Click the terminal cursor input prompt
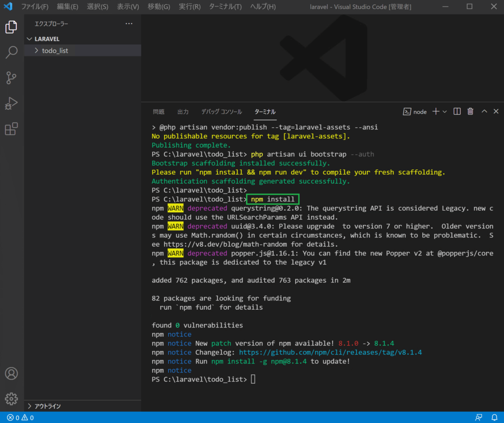 coord(253,379)
